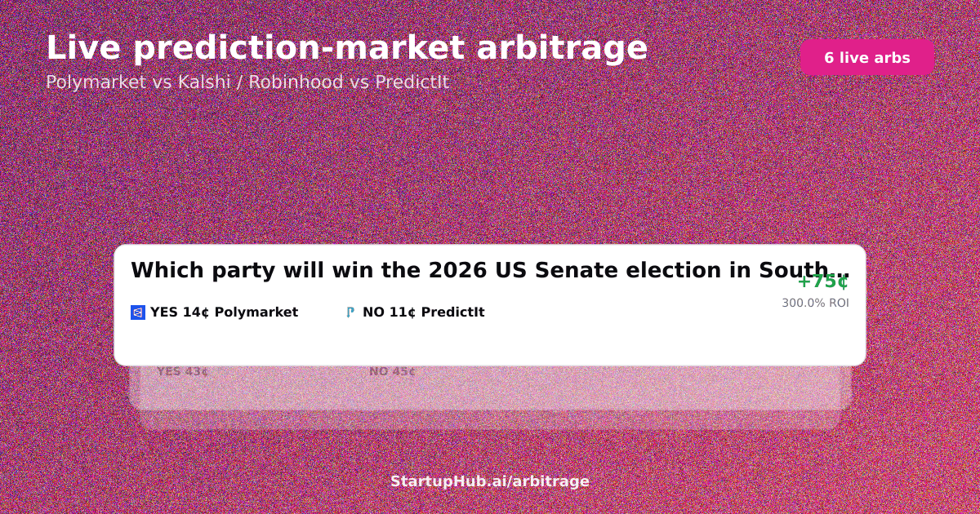Bring the second stacked card forward
The width and height of the screenshot is (980, 514).
tap(490, 388)
